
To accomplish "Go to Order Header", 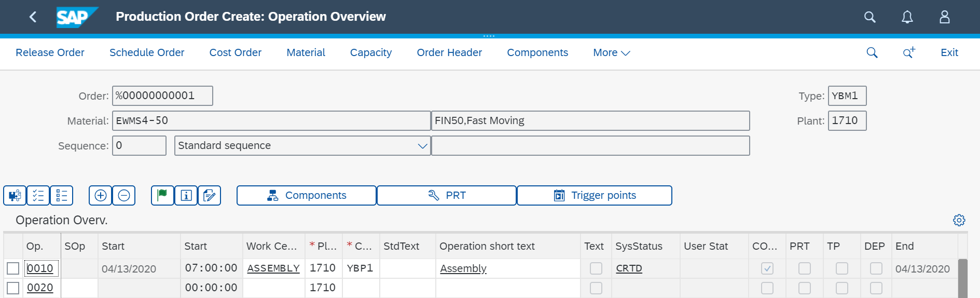I will [449, 52].
